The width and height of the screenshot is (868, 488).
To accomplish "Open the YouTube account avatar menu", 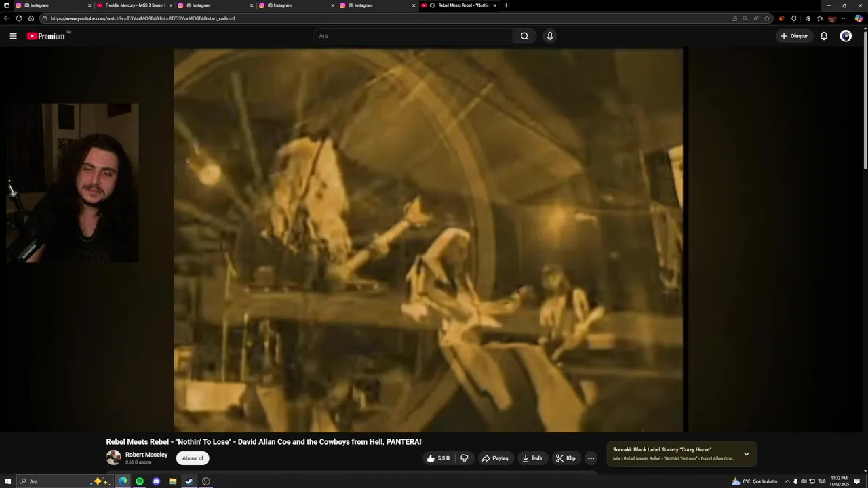I will tap(846, 36).
